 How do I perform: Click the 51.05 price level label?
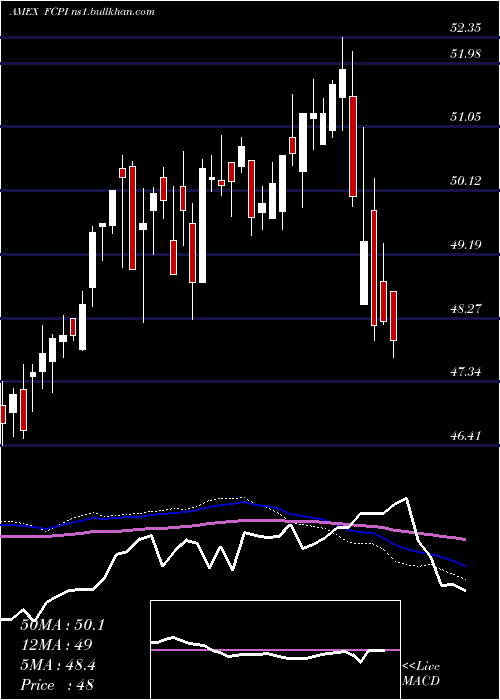tap(465, 117)
